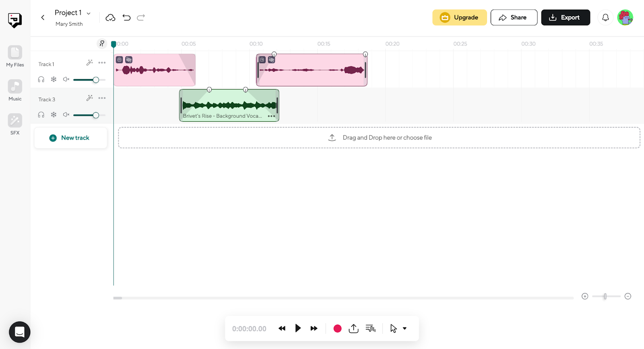Zoom out the timeline with minus icon
This screenshot has width=644, height=349.
pos(628,296)
